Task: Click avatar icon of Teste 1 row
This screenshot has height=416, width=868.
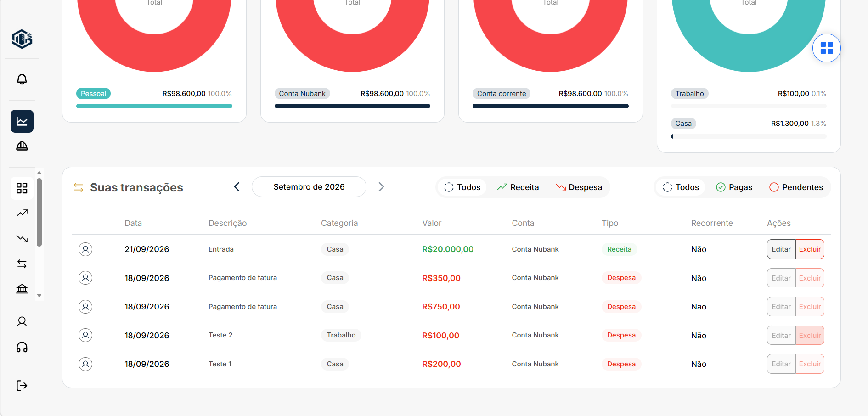Action: [85, 364]
